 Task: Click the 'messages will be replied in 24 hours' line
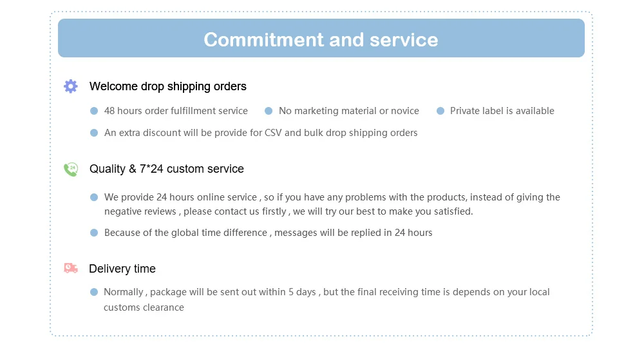pyautogui.click(x=268, y=233)
